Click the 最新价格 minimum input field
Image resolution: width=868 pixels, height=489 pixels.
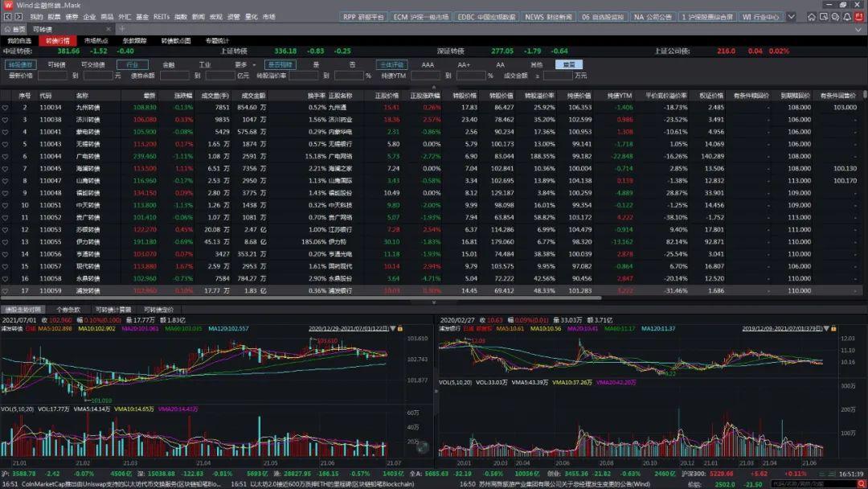[x=51, y=76]
